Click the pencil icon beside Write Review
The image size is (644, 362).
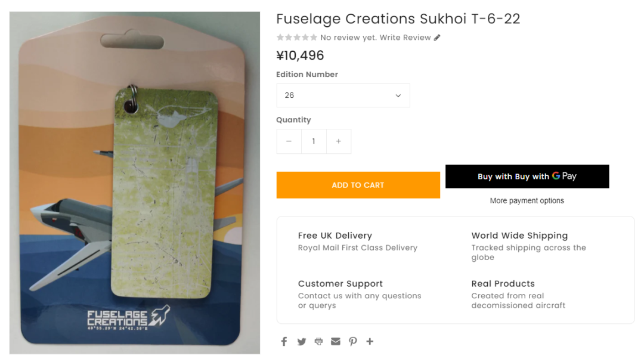tap(437, 38)
